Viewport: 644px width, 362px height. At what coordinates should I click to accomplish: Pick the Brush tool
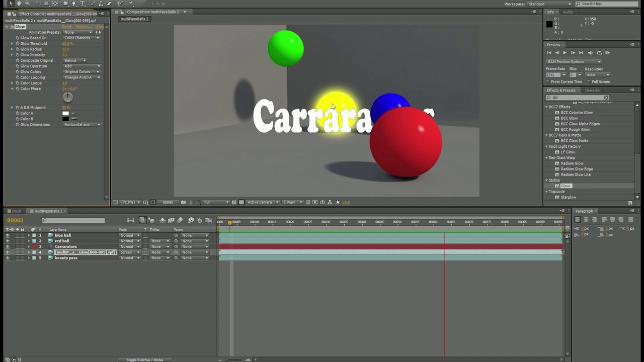click(x=93, y=4)
